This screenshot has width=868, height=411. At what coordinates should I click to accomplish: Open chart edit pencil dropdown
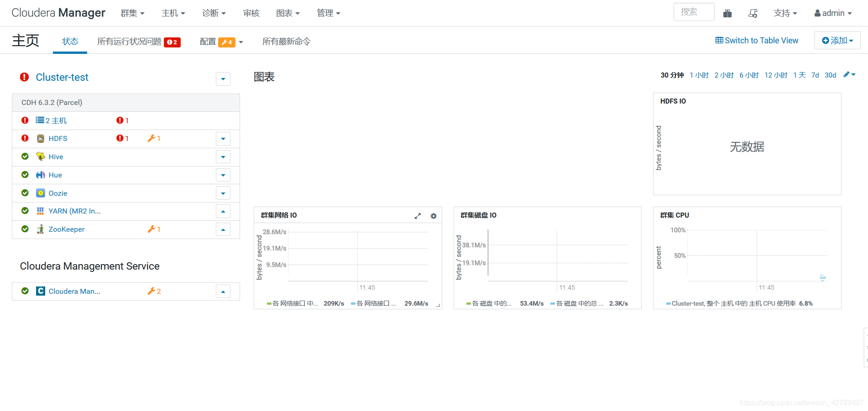849,75
